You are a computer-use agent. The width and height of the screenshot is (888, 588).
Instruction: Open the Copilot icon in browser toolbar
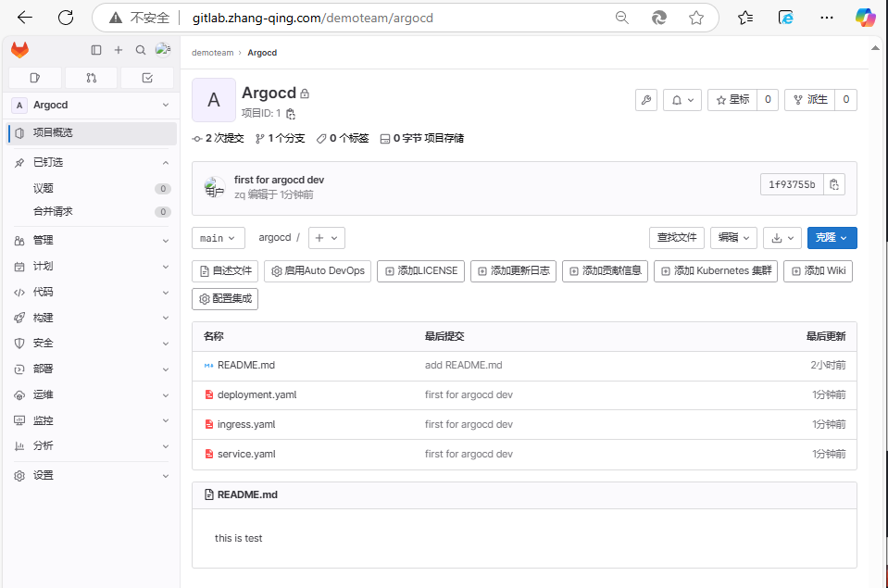[x=866, y=18]
